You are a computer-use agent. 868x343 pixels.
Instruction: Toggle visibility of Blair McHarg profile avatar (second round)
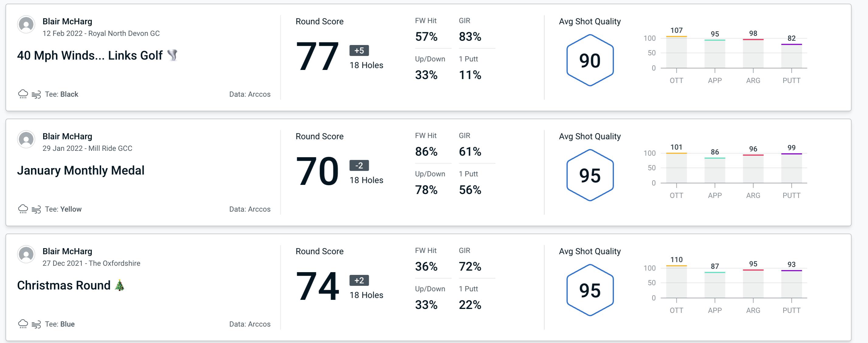pos(26,141)
